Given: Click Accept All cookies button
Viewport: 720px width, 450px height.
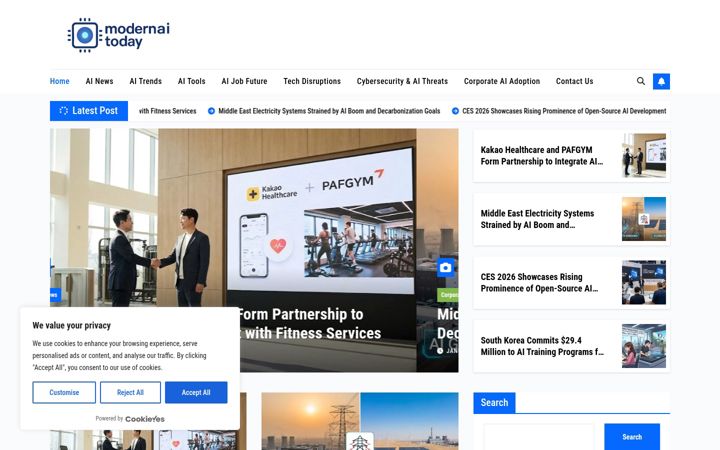Looking at the screenshot, I should coord(196,393).
